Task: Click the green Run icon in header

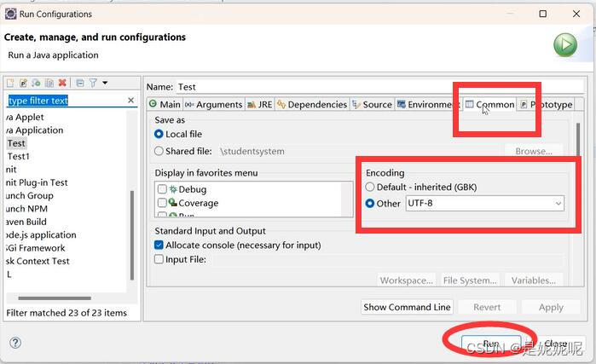Action: pyautogui.click(x=564, y=45)
